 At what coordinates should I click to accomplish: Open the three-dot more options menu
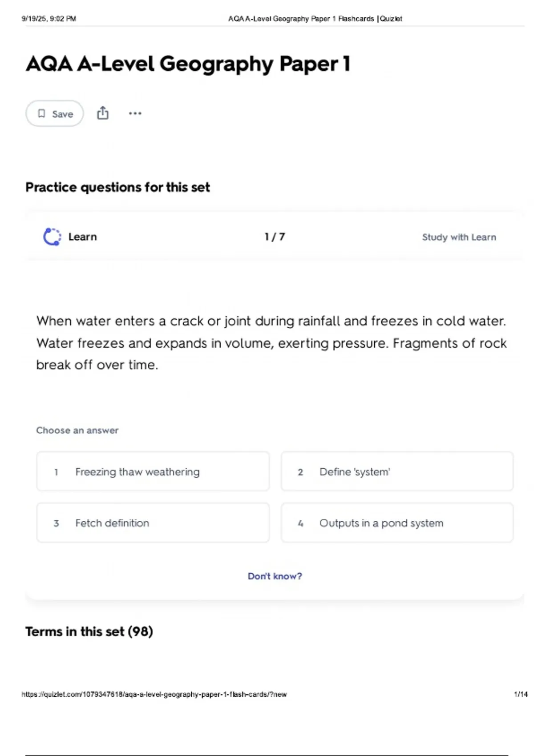point(135,113)
